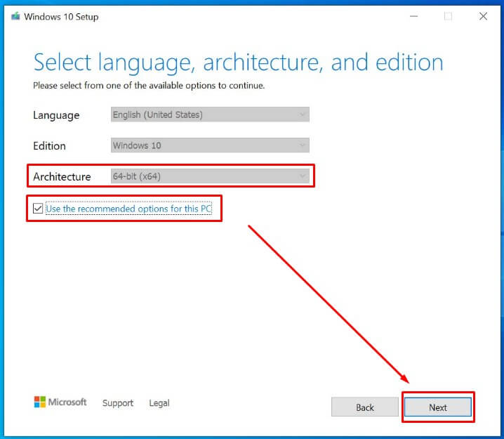This screenshot has height=439, width=504.
Task: Click the Language label
Action: tap(56, 115)
